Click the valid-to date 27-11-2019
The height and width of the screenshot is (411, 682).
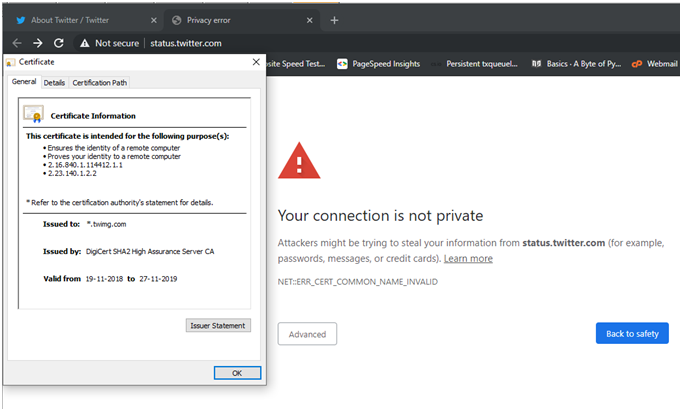(158, 279)
